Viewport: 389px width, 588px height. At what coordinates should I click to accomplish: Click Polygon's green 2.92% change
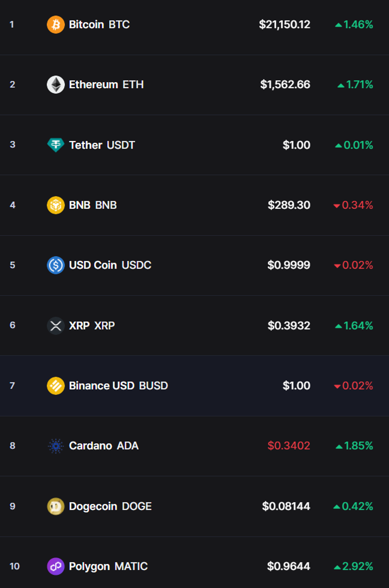(355, 567)
